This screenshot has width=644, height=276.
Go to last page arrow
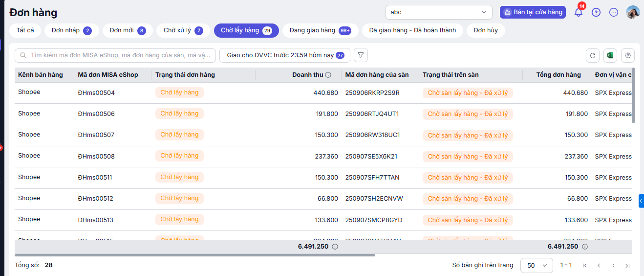628,265
